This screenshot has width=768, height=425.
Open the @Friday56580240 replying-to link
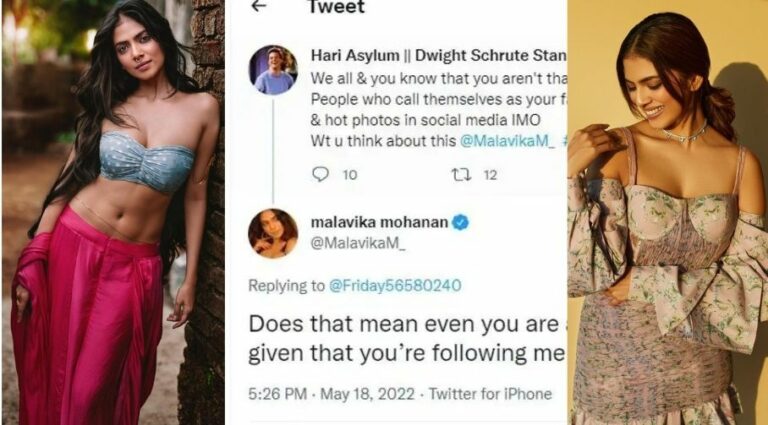395,285
